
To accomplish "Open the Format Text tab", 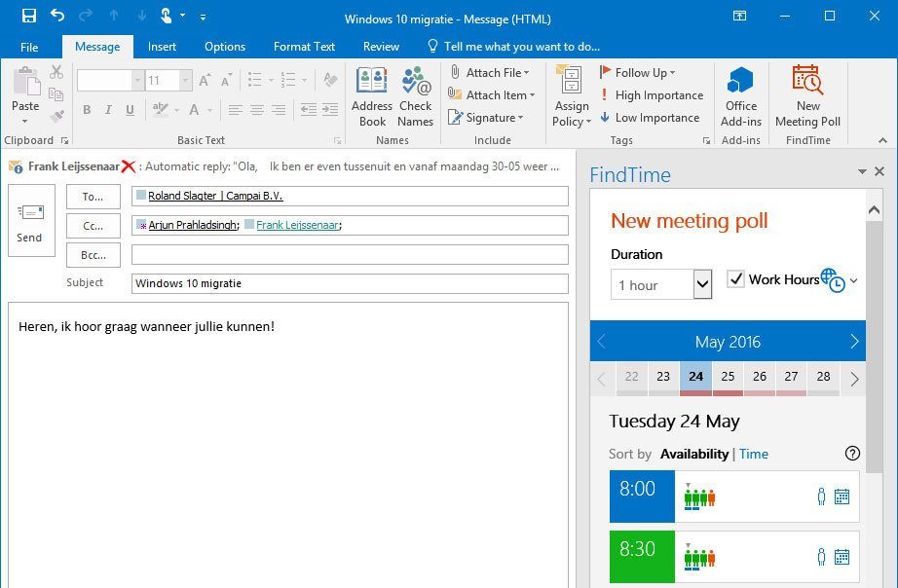I will pyautogui.click(x=304, y=47).
